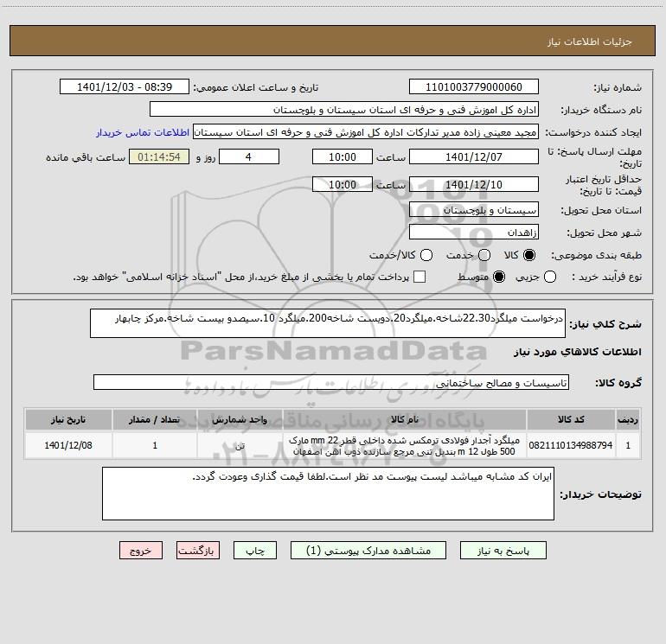Click the need number field 1101003779000060
The width and height of the screenshot is (666, 644).
[x=474, y=86]
